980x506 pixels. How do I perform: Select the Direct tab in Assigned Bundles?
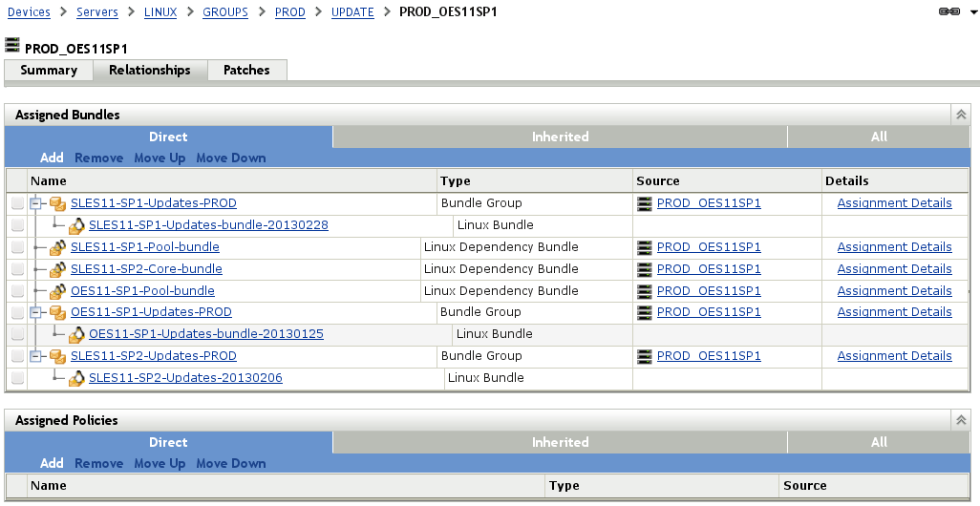168,137
